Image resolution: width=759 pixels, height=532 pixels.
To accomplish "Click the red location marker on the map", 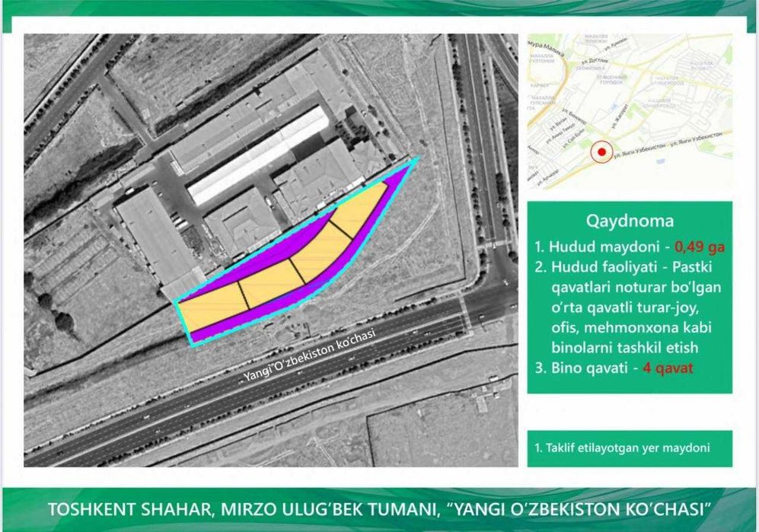I will click(x=601, y=152).
